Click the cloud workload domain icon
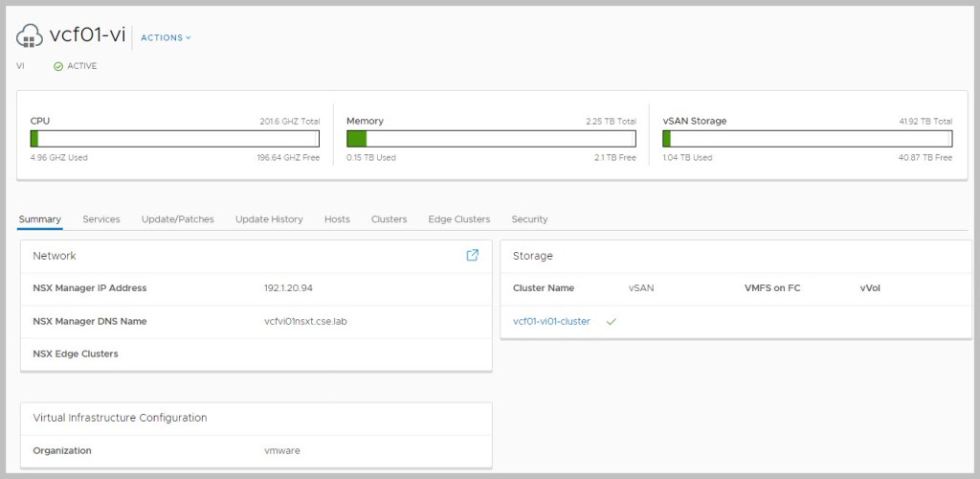 pyautogui.click(x=30, y=36)
